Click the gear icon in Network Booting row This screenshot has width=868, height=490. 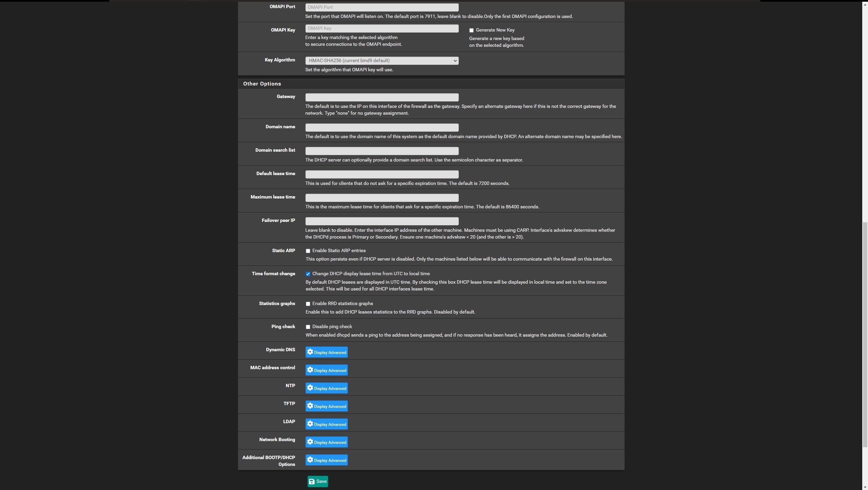(310, 442)
